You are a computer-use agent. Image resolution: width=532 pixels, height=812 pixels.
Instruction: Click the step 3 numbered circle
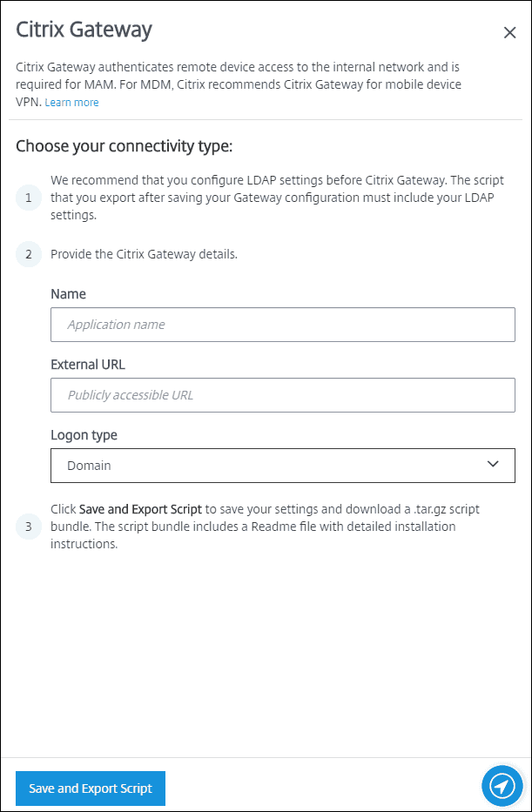click(29, 526)
